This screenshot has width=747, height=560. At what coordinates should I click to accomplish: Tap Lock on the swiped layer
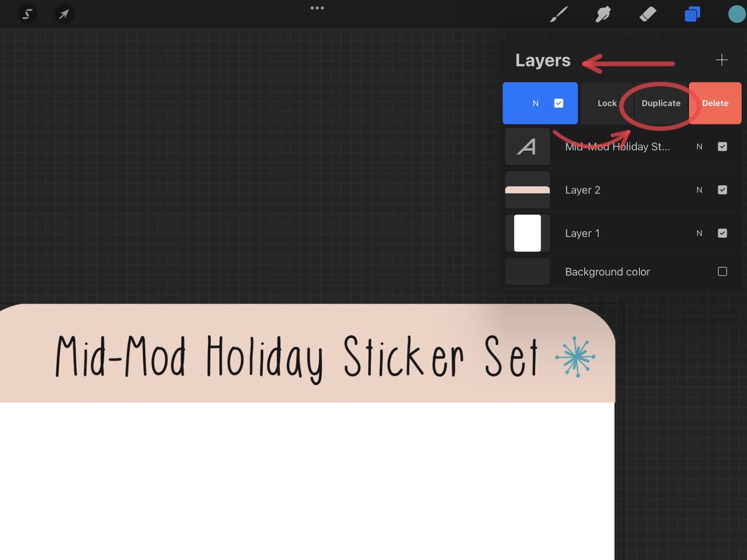tap(607, 103)
